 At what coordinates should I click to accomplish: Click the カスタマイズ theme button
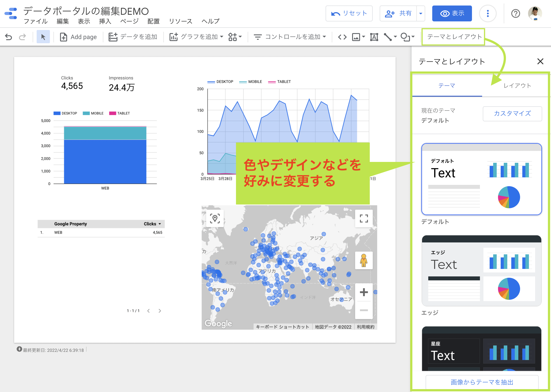pyautogui.click(x=512, y=114)
